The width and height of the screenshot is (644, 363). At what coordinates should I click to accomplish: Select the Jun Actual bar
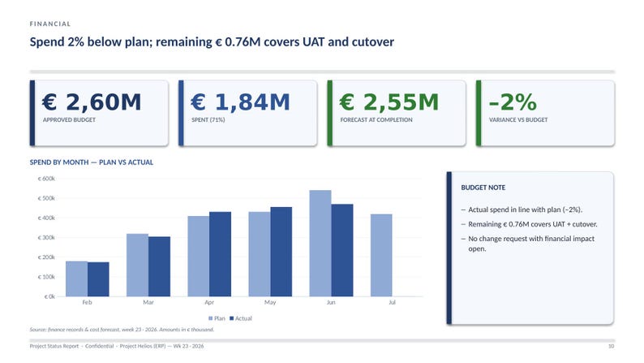tap(342, 250)
